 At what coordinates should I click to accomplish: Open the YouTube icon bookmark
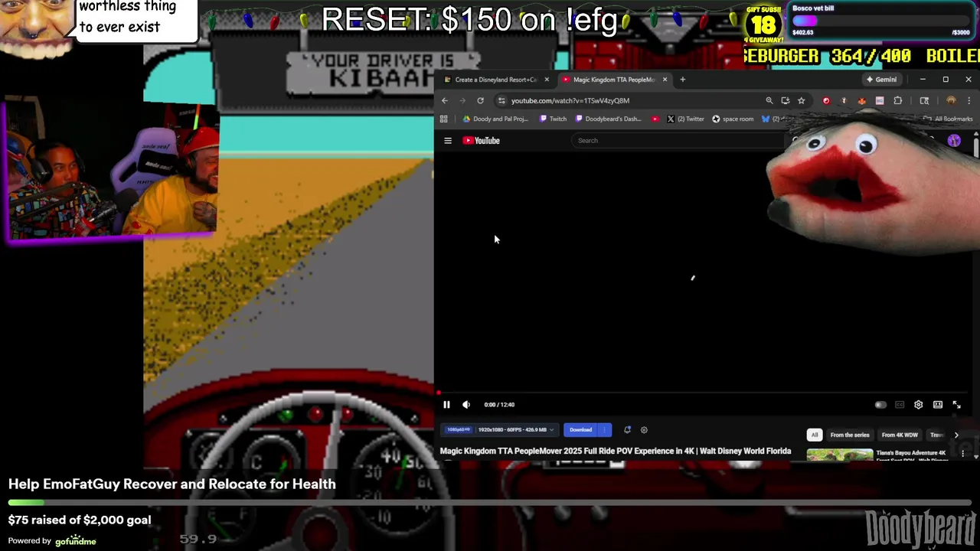tap(655, 119)
